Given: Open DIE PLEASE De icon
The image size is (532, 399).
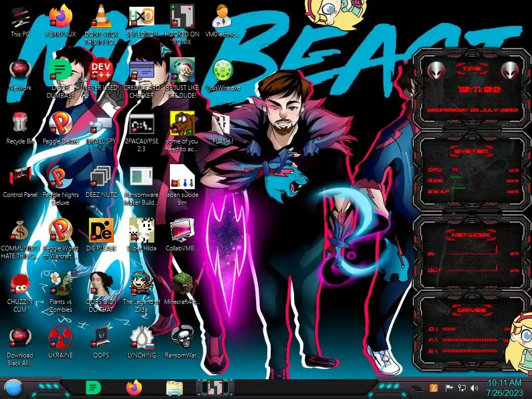Looking at the screenshot, I should [101, 235].
